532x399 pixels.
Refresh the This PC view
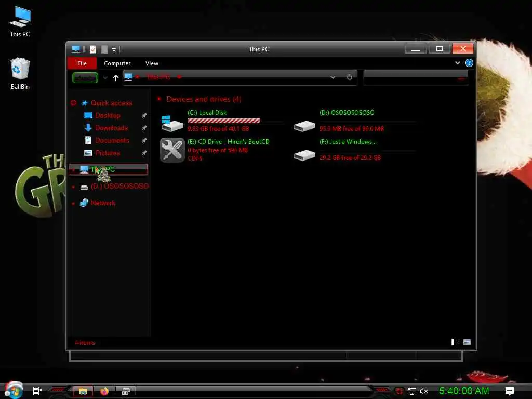click(x=350, y=77)
